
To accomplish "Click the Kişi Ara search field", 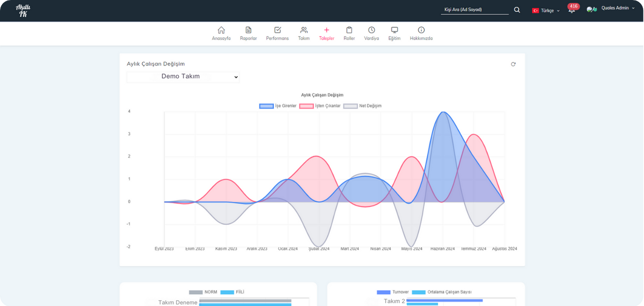I will pyautogui.click(x=475, y=10).
